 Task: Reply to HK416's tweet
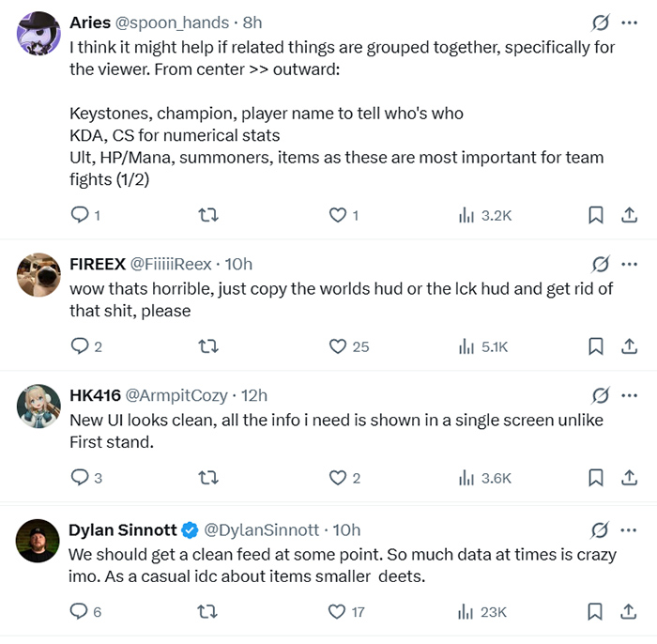[x=80, y=478]
